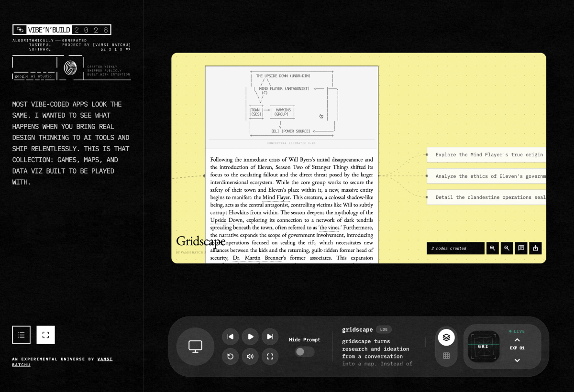
Task: Go to previous experiment with up chevron
Action: pyautogui.click(x=517, y=340)
